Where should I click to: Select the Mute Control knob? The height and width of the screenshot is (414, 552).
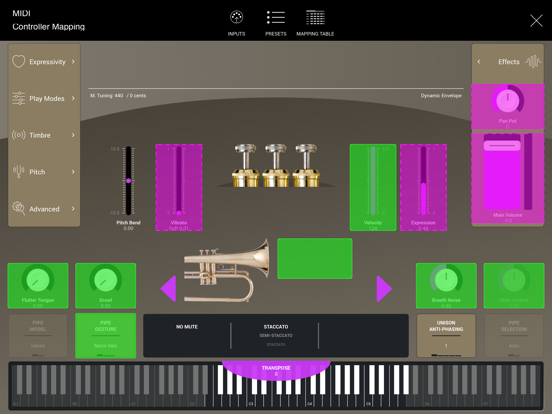pyautogui.click(x=514, y=286)
